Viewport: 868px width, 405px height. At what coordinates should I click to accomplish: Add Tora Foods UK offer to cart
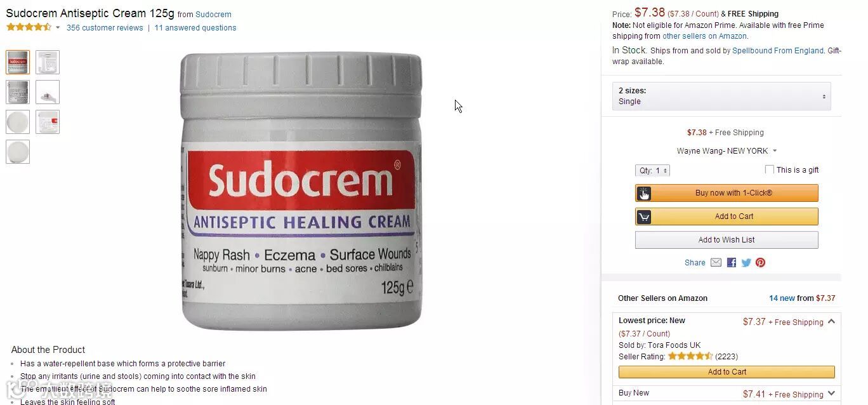point(727,372)
